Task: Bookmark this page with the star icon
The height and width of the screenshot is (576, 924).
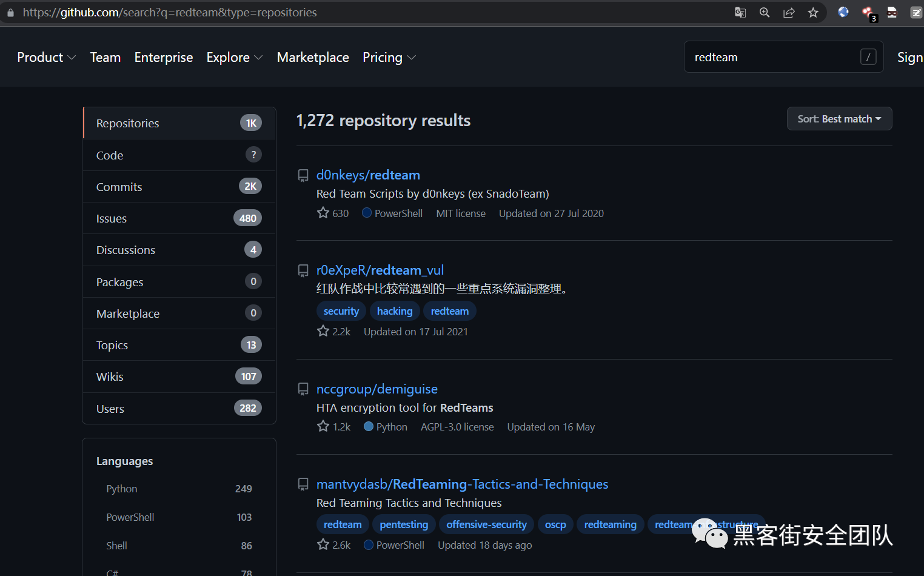Action: click(813, 13)
